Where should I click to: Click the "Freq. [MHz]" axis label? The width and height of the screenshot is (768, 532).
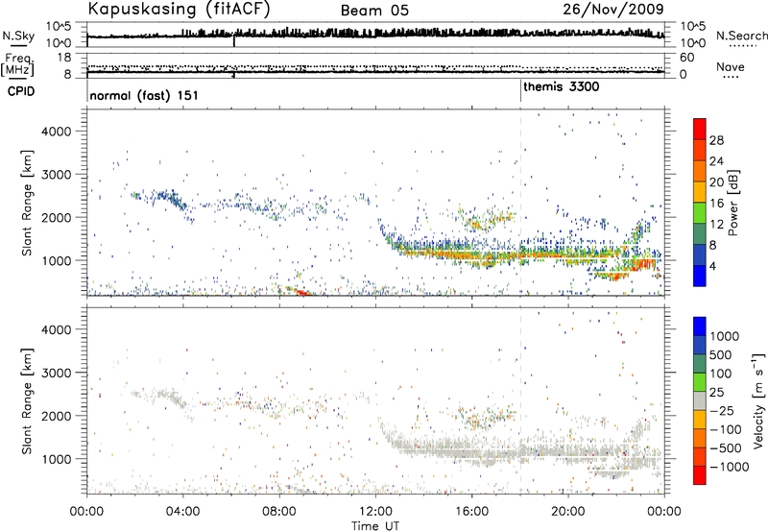tap(18, 64)
